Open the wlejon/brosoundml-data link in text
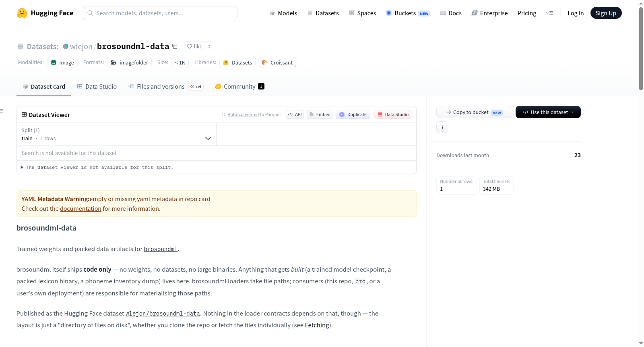This screenshot has width=644, height=347. tap(163, 314)
